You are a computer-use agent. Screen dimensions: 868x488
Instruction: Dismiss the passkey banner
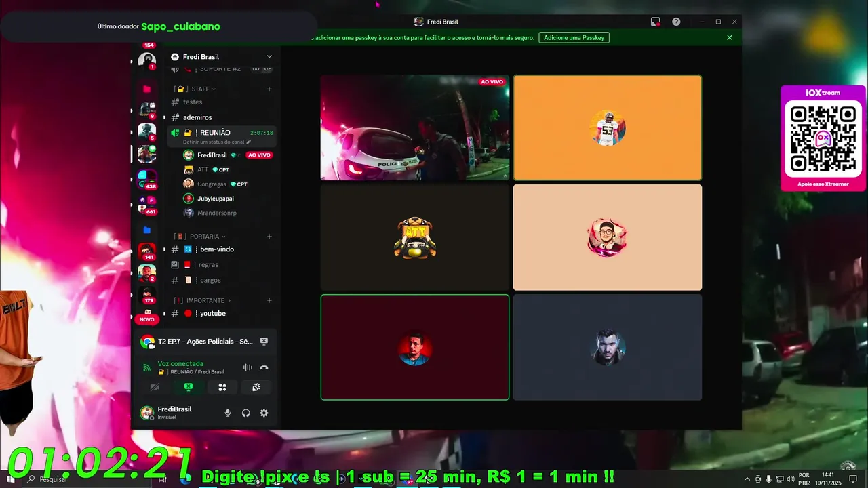[730, 37]
